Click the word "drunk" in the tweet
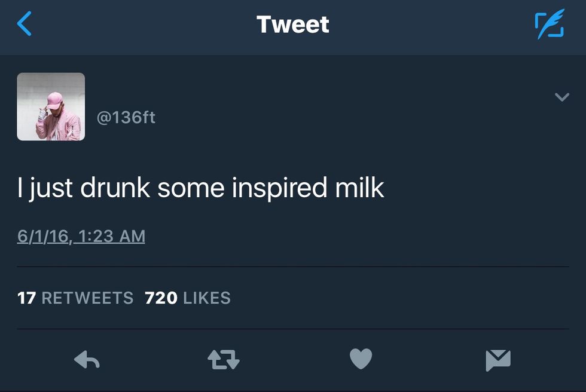Viewport: 586px width, 392px height. 115,187
